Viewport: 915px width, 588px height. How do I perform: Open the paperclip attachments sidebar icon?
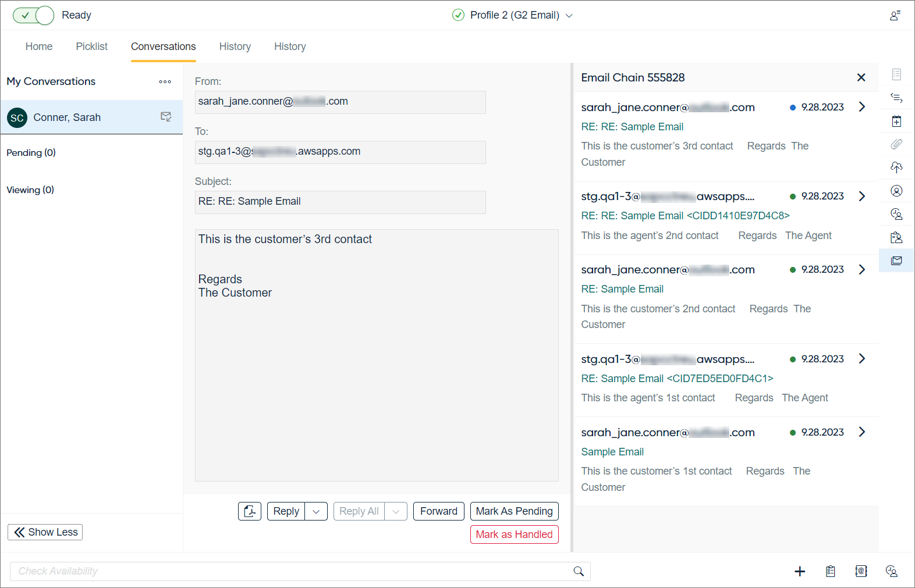(x=896, y=144)
